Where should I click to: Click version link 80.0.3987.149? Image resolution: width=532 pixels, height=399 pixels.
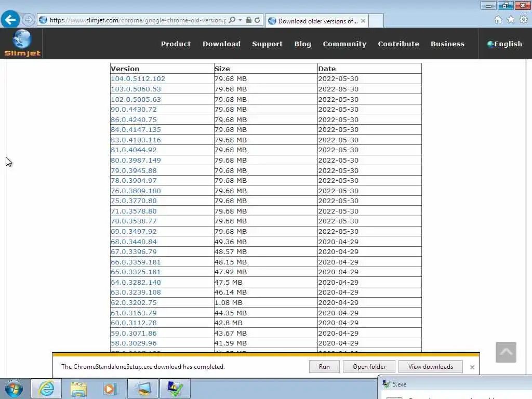136,160
